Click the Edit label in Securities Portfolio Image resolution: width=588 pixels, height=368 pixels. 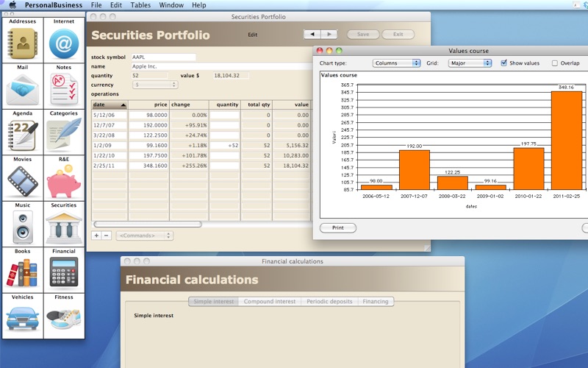pos(253,35)
